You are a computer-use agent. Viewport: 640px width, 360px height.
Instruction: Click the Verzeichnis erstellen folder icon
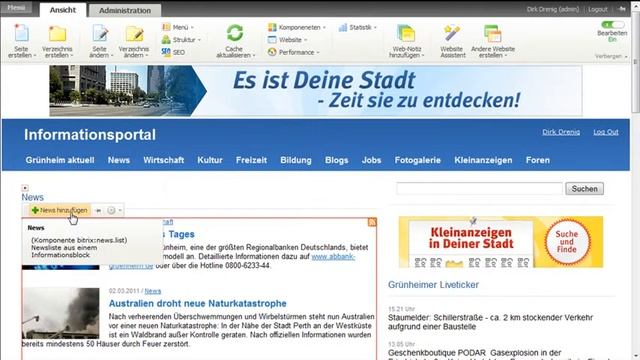[x=57, y=33]
